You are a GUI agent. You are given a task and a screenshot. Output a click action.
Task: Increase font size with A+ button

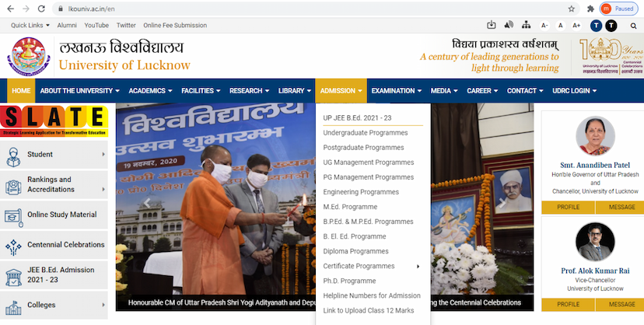point(576,26)
